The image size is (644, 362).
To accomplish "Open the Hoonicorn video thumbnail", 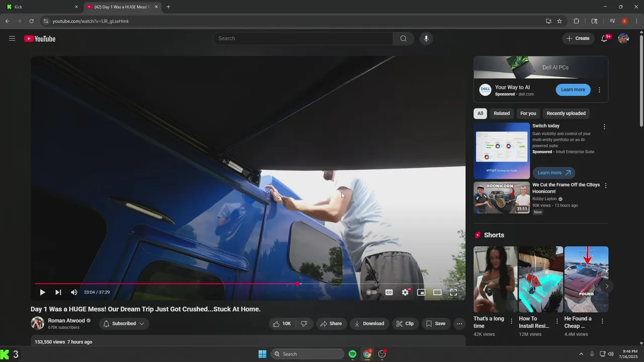I will pos(502,198).
